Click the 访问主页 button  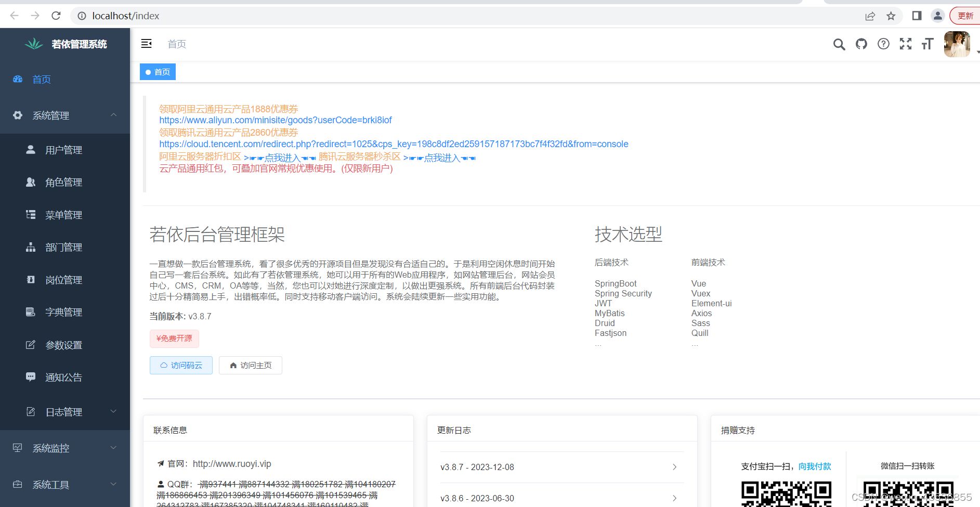click(251, 365)
